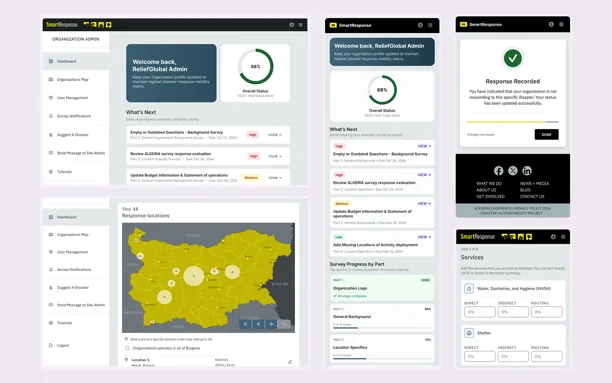Click the Facebook icon in the black footer

pos(498,171)
